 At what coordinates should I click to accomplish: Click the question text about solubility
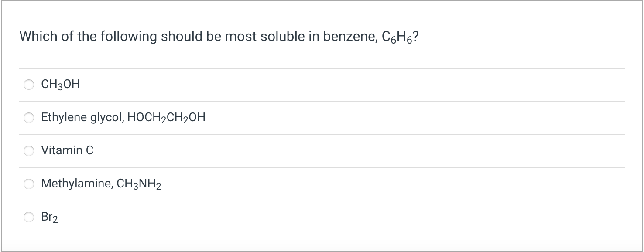(x=220, y=37)
